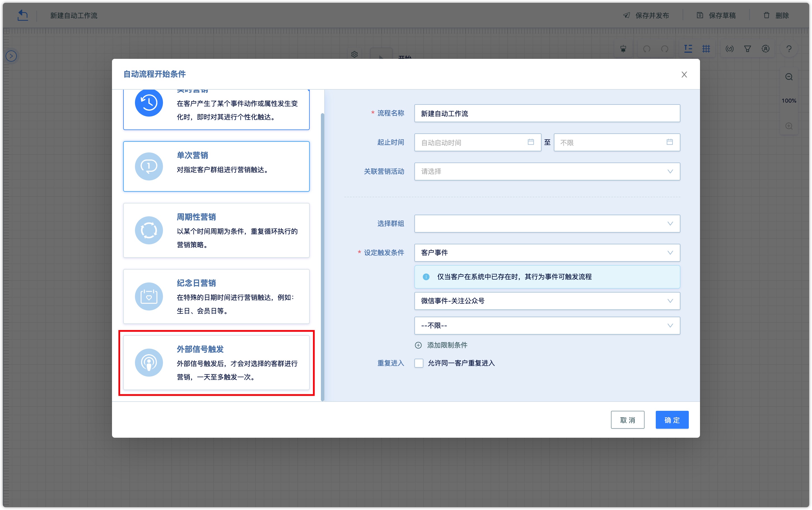Click the scrollbar of the marketing type list

click(x=323, y=257)
